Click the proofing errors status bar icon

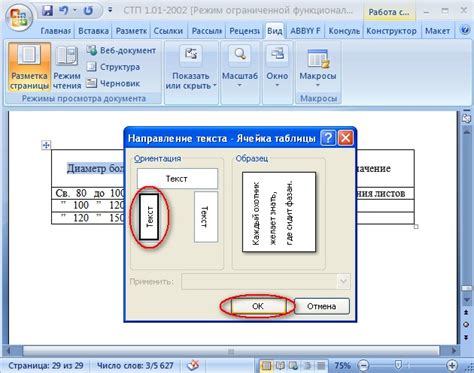point(193,366)
